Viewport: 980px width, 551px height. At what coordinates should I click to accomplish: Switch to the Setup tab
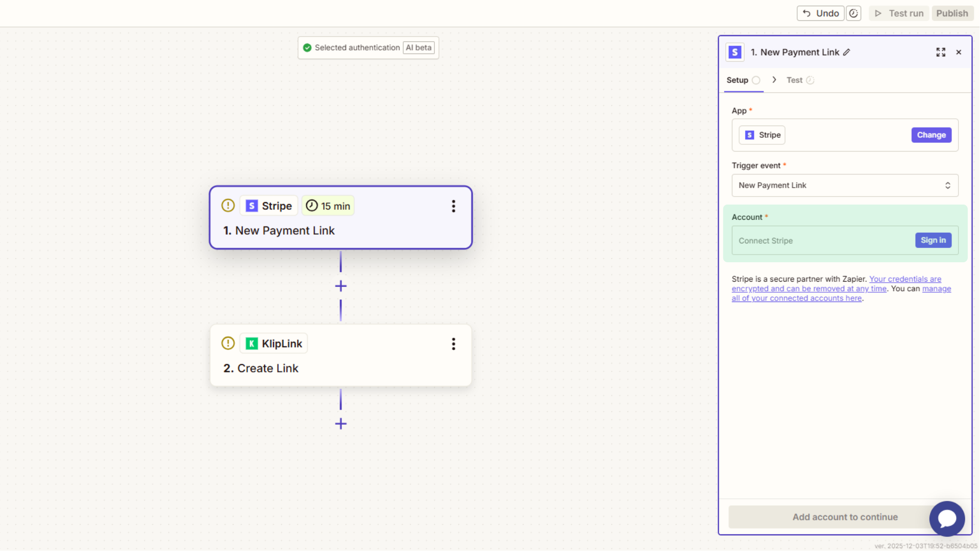(739, 80)
